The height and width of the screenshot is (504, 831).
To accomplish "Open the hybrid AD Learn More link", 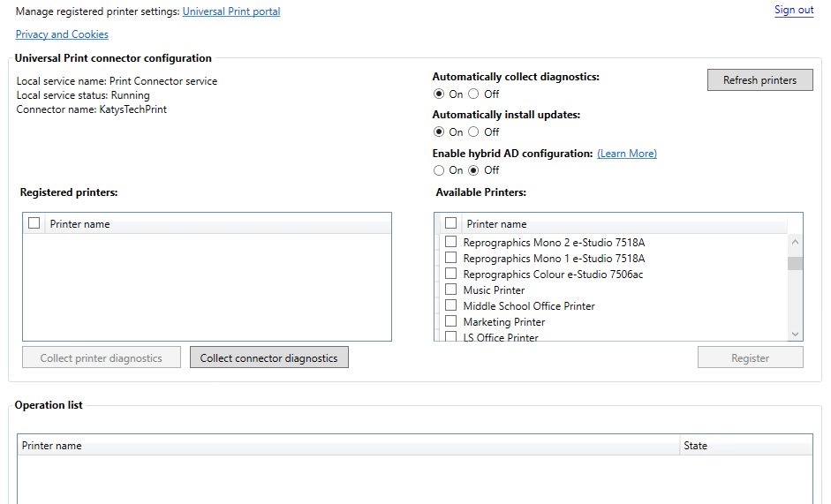I will tap(626, 154).
